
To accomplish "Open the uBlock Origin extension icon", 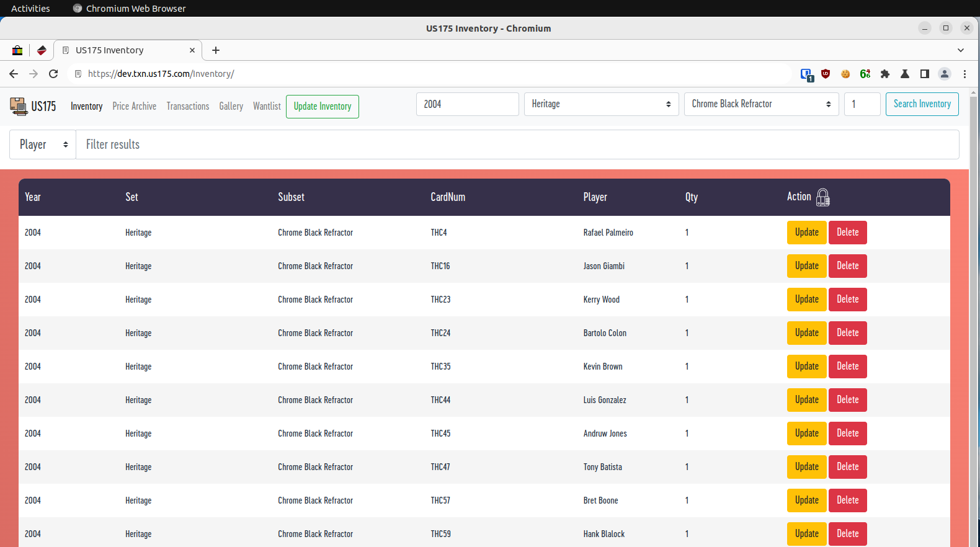I will [826, 74].
